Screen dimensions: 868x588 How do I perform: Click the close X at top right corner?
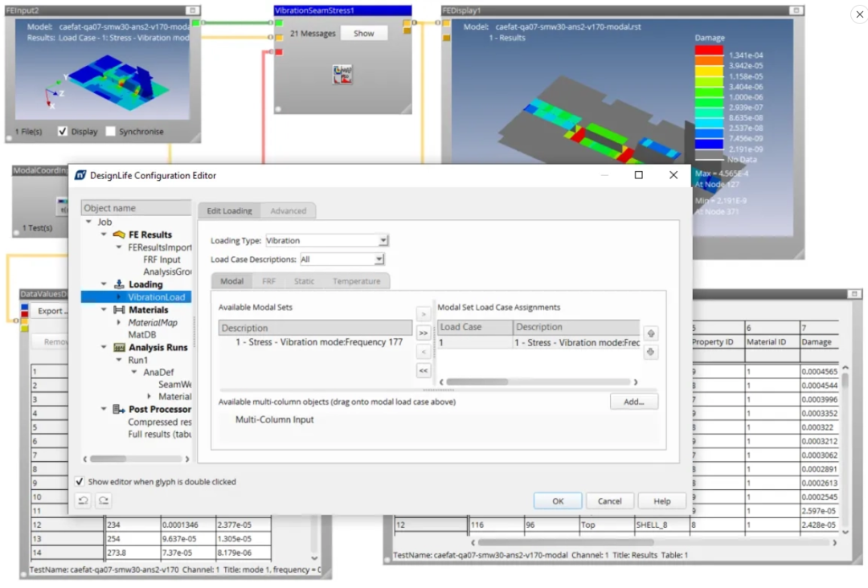point(859,14)
